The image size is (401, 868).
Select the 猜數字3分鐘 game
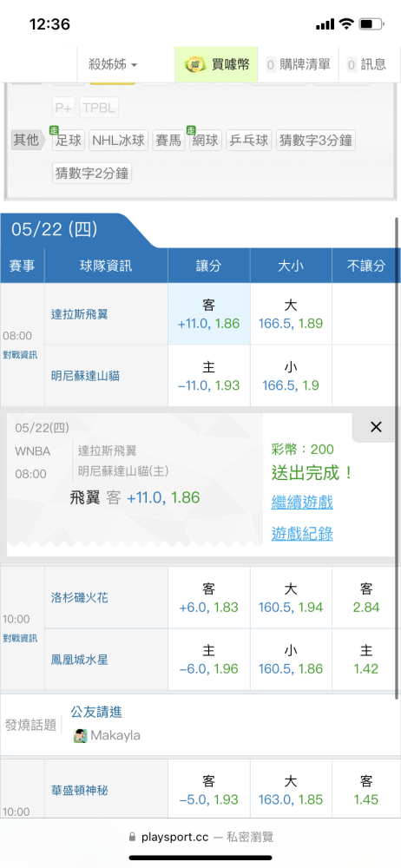(x=316, y=140)
